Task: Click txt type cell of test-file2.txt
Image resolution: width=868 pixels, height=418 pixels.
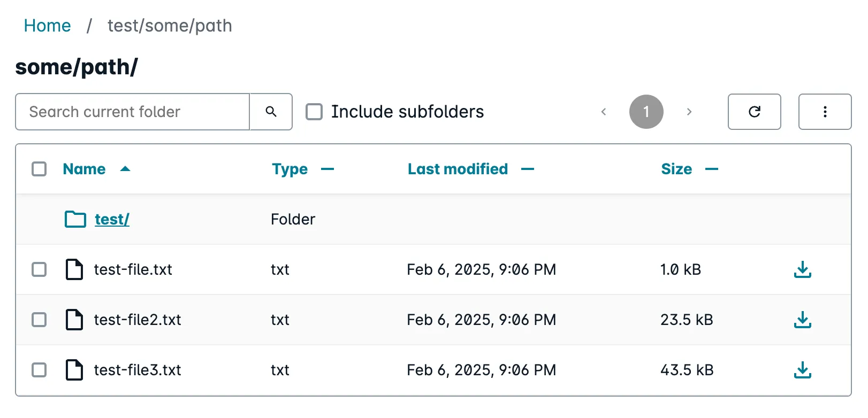Action: (280, 320)
